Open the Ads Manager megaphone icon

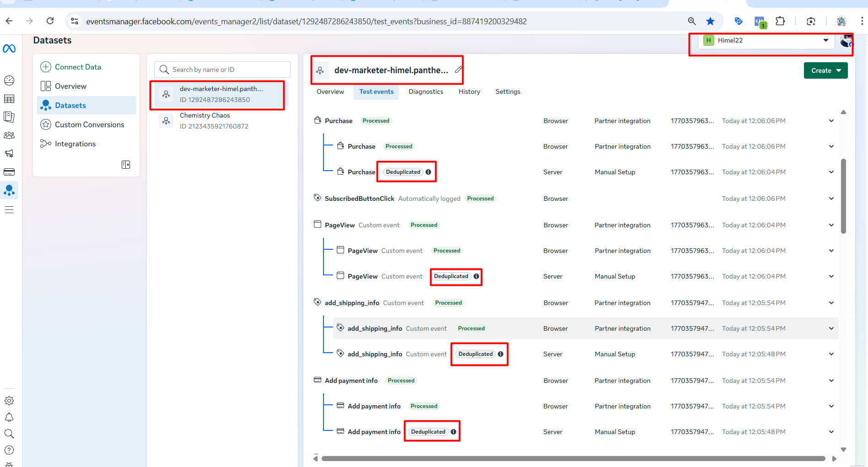coord(9,153)
